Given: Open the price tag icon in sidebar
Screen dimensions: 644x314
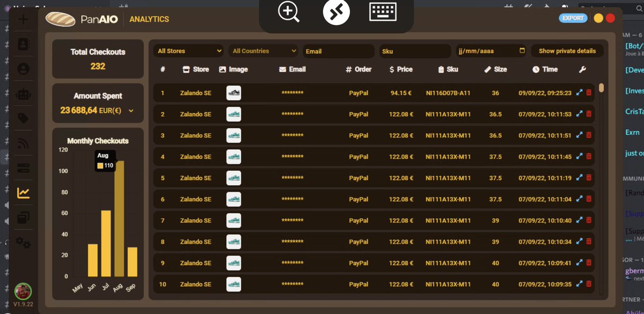Looking at the screenshot, I should [23, 119].
